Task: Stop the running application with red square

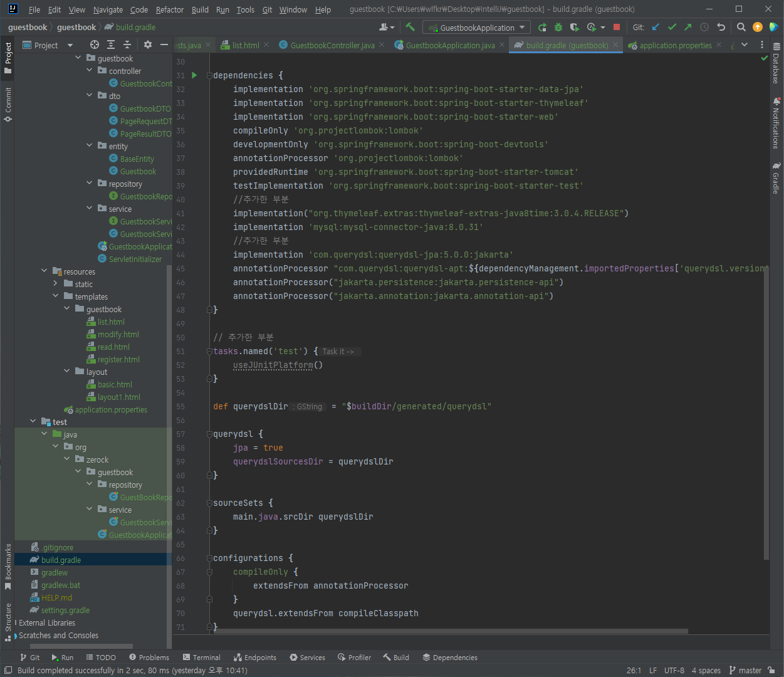Action: tap(617, 27)
